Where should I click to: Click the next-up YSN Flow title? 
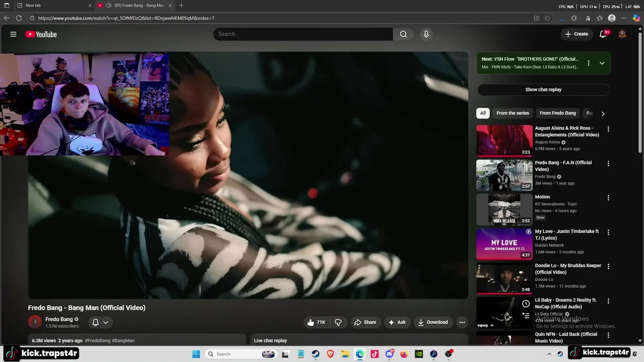click(x=530, y=59)
